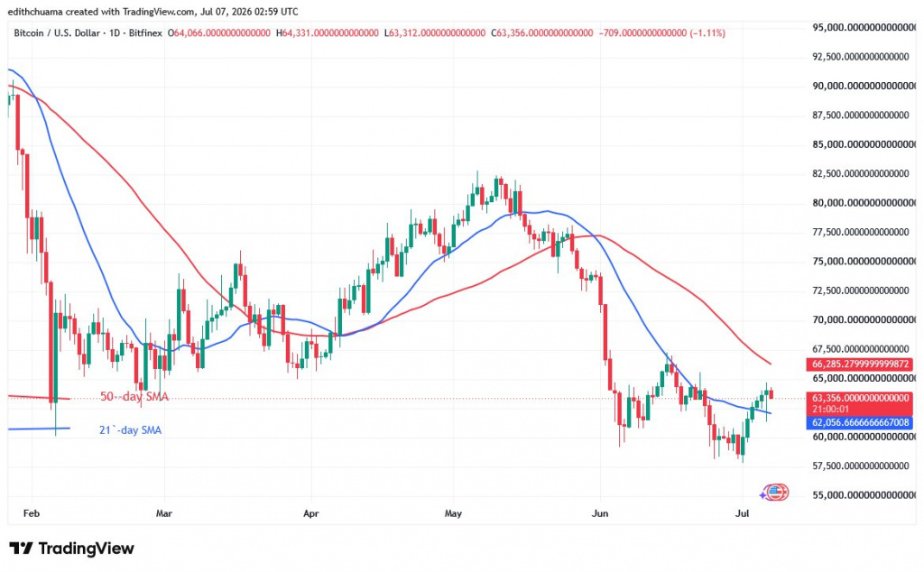The height and width of the screenshot is (572, 924).
Task: Click the Jun label on time axis
Action: (599, 513)
